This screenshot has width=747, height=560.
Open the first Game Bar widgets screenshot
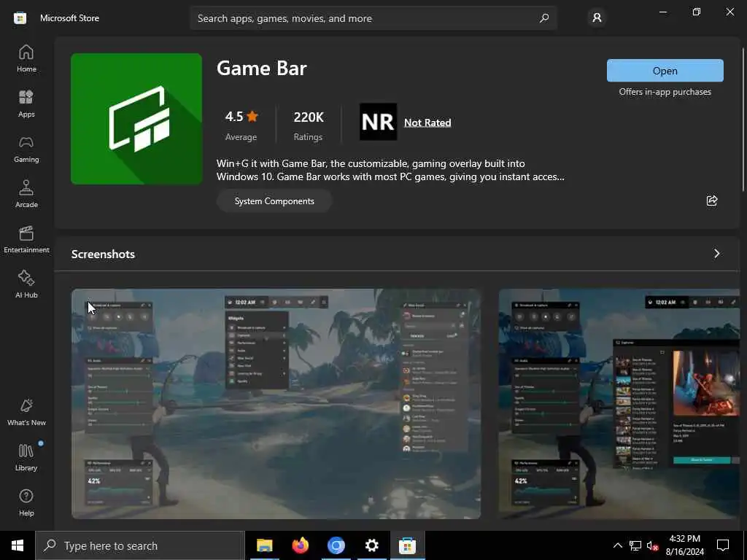276,404
